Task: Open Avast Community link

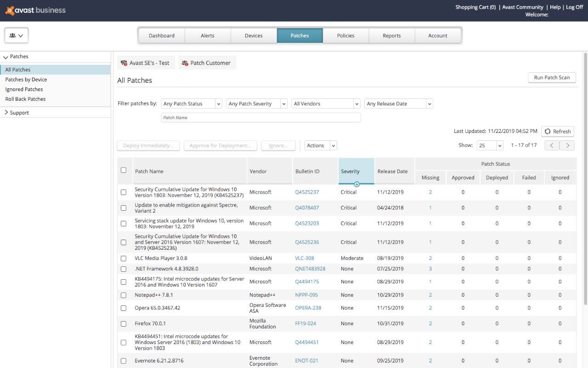Action: 523,7
